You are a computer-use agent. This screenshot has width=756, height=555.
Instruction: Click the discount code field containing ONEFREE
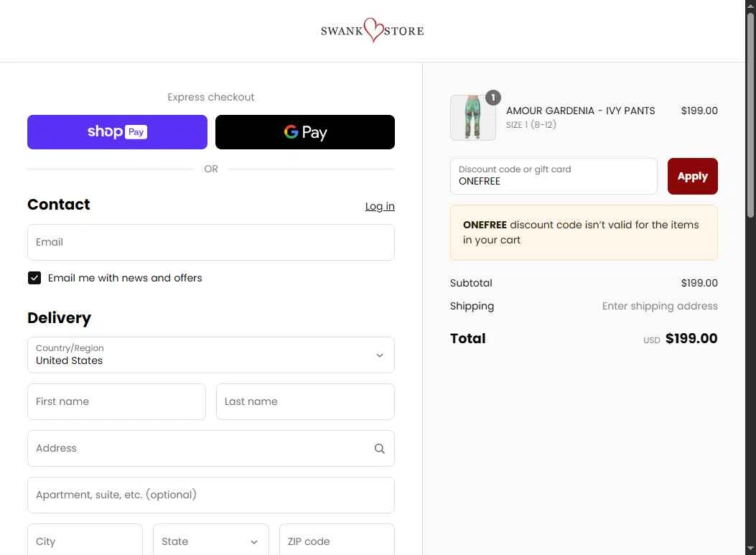pos(554,177)
